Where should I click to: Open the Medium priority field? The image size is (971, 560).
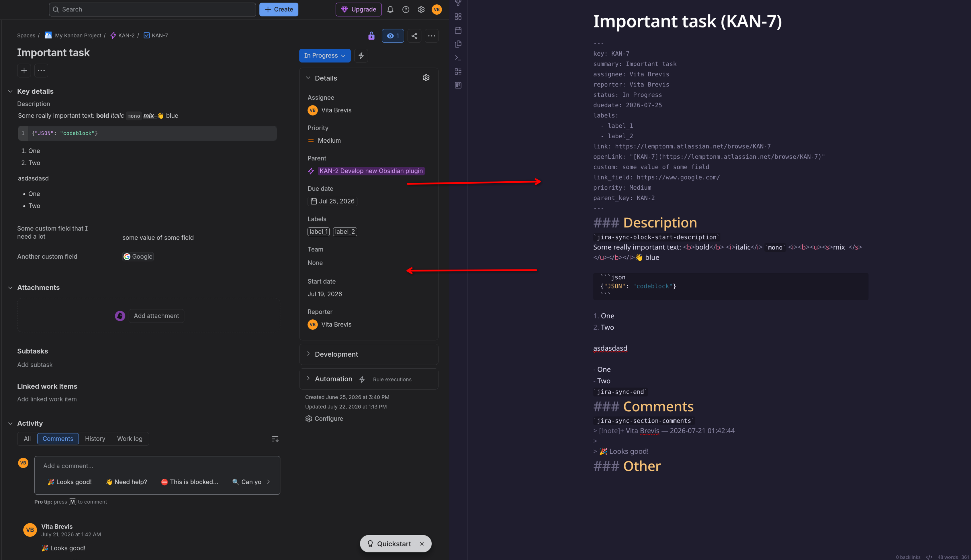(x=324, y=141)
